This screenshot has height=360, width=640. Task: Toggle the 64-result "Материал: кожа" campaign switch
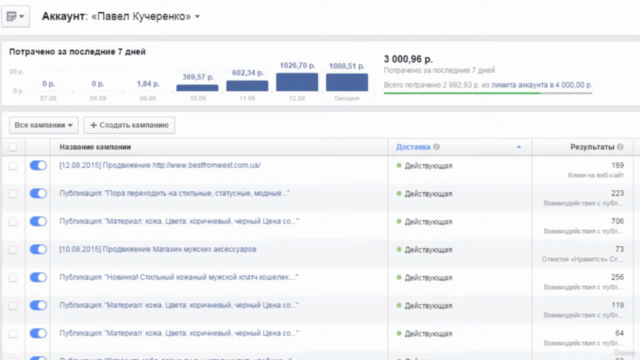(38, 333)
